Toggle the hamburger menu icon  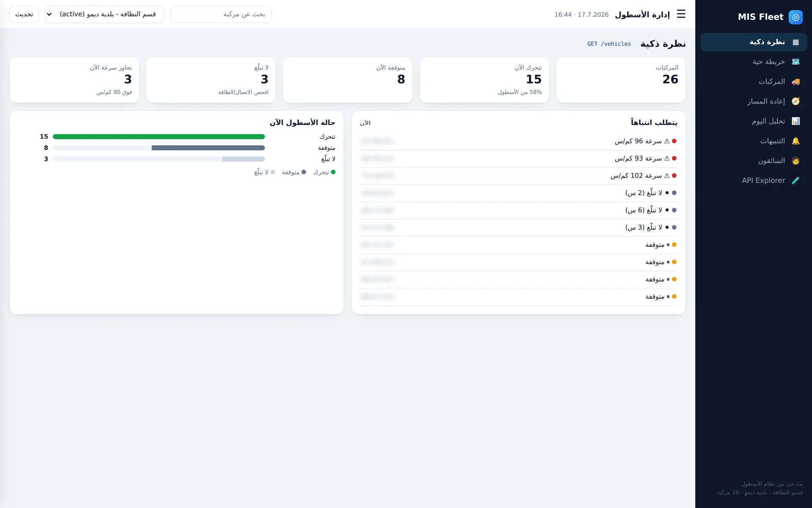[681, 14]
